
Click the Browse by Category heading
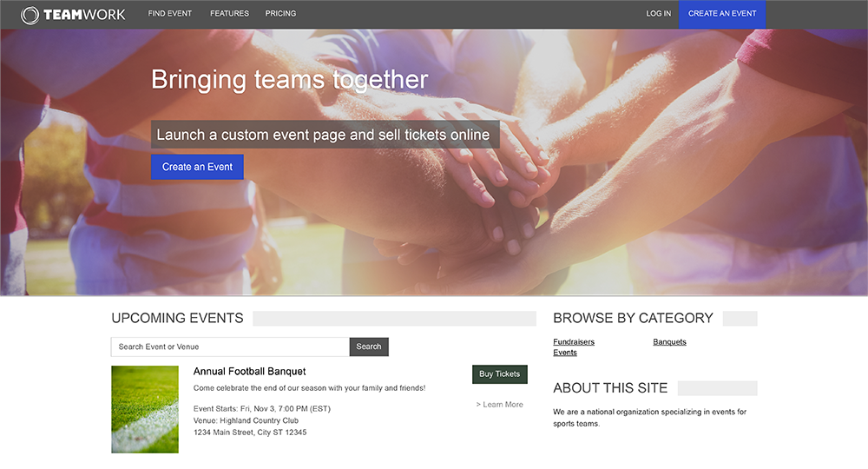point(633,318)
